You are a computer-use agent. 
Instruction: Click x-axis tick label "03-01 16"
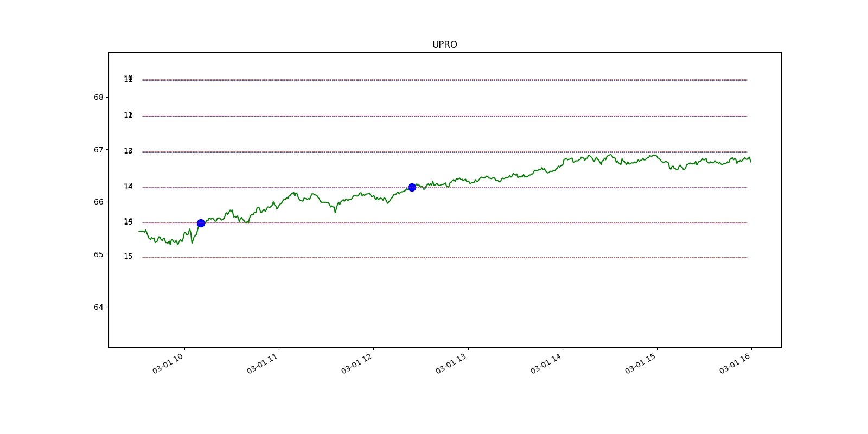tap(735, 363)
